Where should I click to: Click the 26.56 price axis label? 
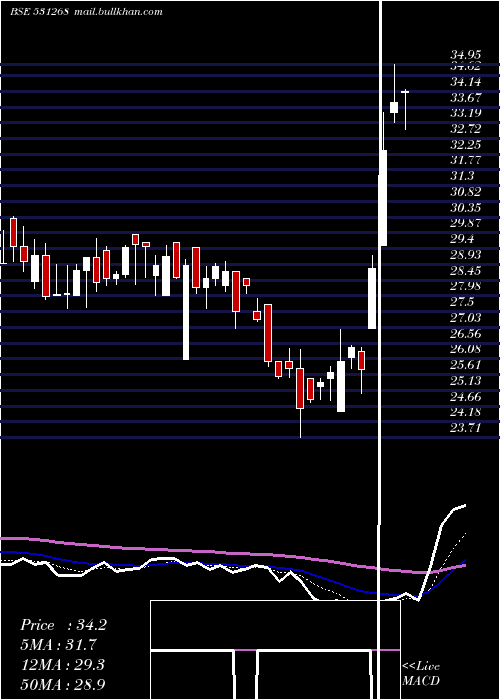coord(466,333)
